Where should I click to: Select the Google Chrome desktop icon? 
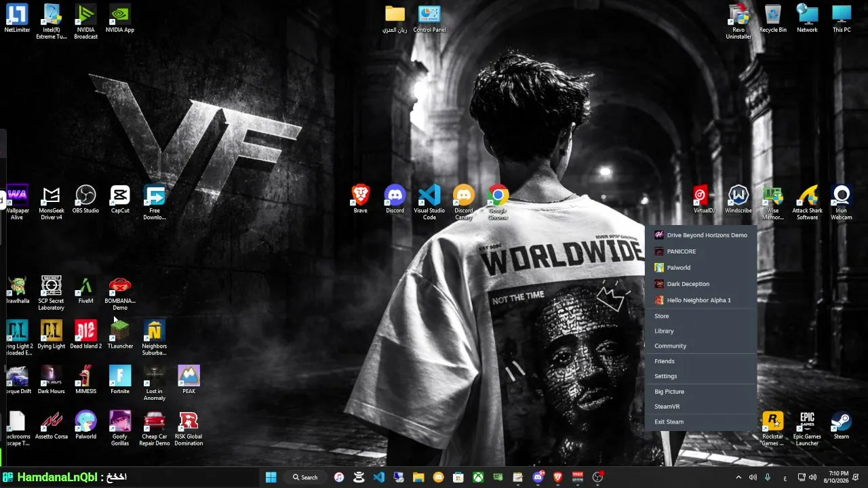498,203
